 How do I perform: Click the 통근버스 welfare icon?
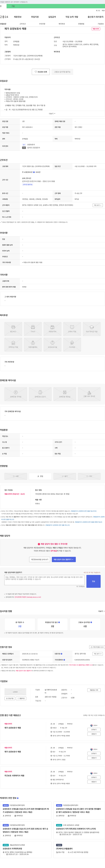[13, 329]
